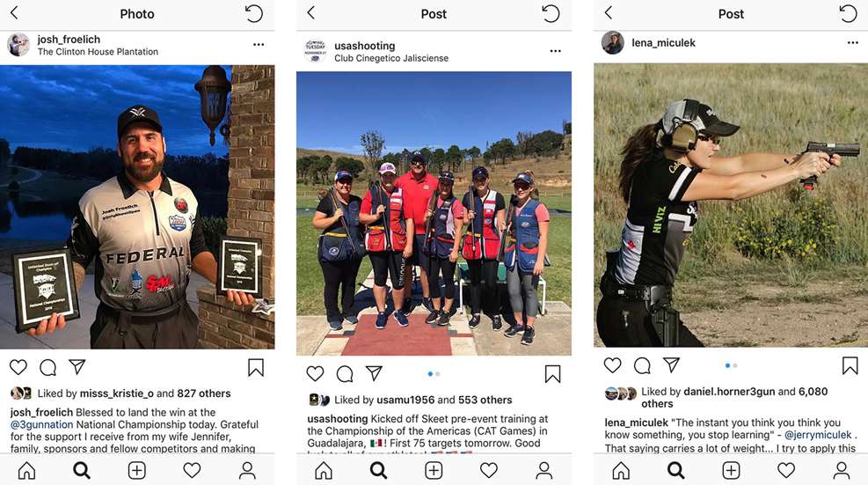Refresh the lena_miculek Post screen

tap(848, 12)
